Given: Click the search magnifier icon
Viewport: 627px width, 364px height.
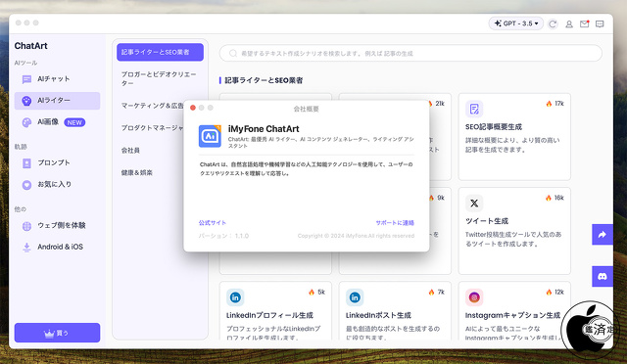Looking at the screenshot, I should tap(233, 53).
